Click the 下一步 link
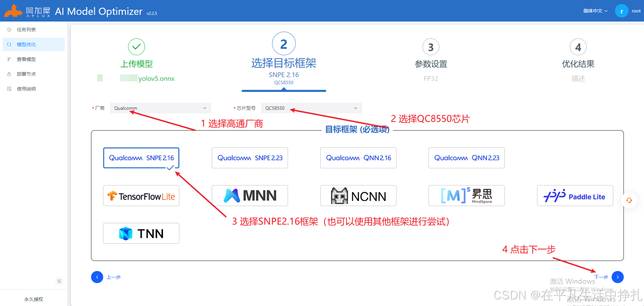The height and width of the screenshot is (306, 644). [x=601, y=277]
